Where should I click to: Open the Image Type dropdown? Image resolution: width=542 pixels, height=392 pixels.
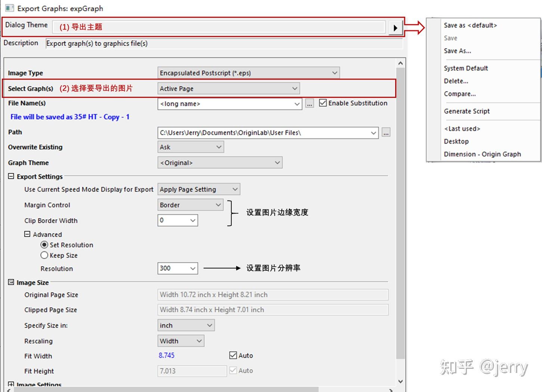[x=248, y=73]
